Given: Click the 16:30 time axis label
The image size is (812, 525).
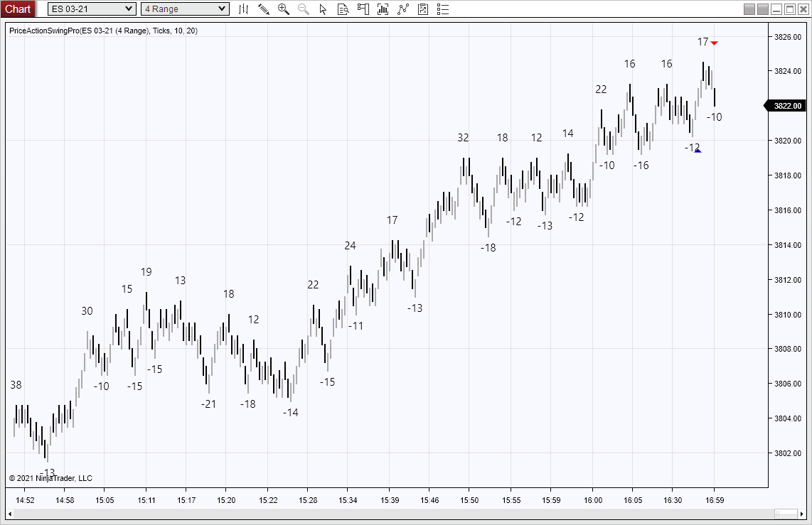Looking at the screenshot, I should [x=672, y=500].
